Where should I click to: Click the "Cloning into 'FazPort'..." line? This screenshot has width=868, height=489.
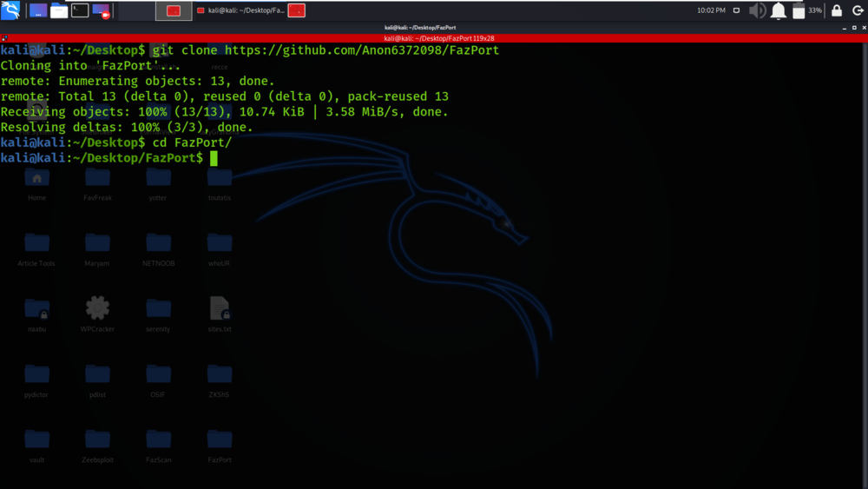click(x=90, y=66)
